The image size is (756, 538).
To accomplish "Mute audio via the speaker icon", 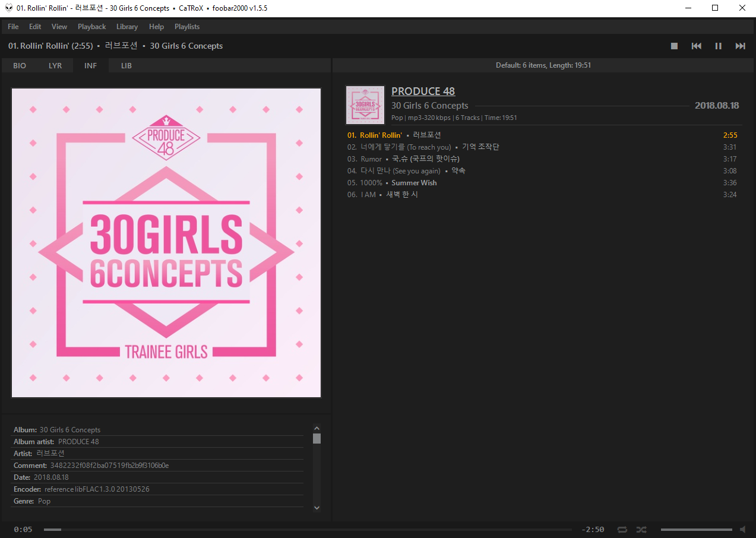I will [743, 529].
